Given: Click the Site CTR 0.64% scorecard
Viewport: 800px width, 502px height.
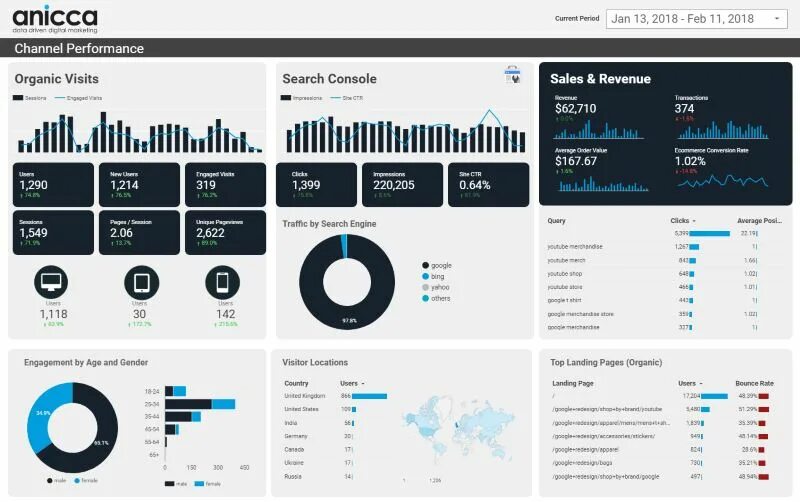Looking at the screenshot, I should point(489,185).
